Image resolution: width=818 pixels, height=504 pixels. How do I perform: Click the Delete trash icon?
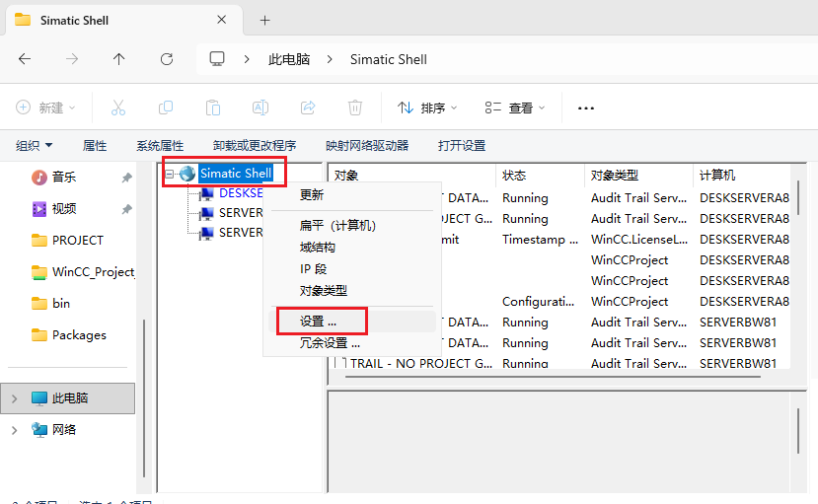355,108
